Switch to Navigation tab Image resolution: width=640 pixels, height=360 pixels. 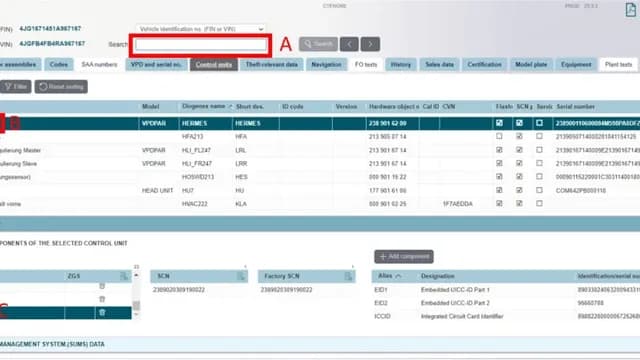coord(326,64)
